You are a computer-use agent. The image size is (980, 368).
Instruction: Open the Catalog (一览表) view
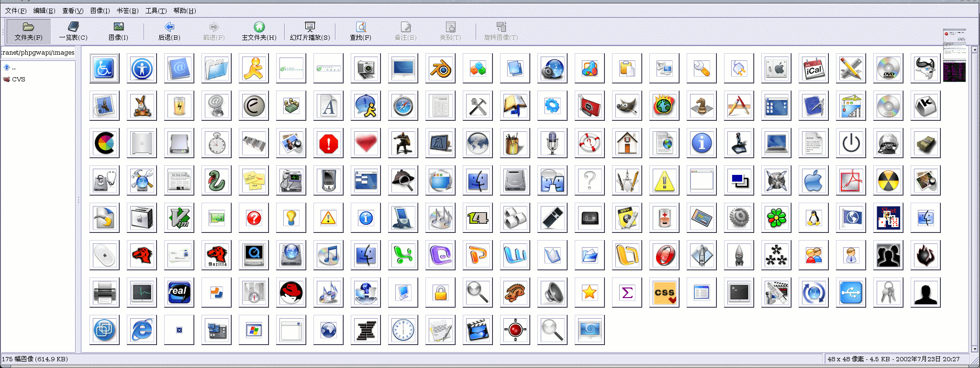(73, 31)
